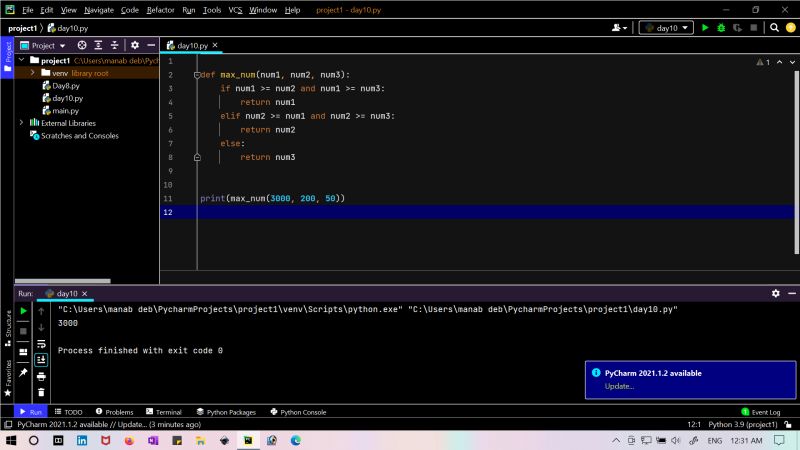
Task: Click the Run panel layout icon
Action: pos(23,352)
